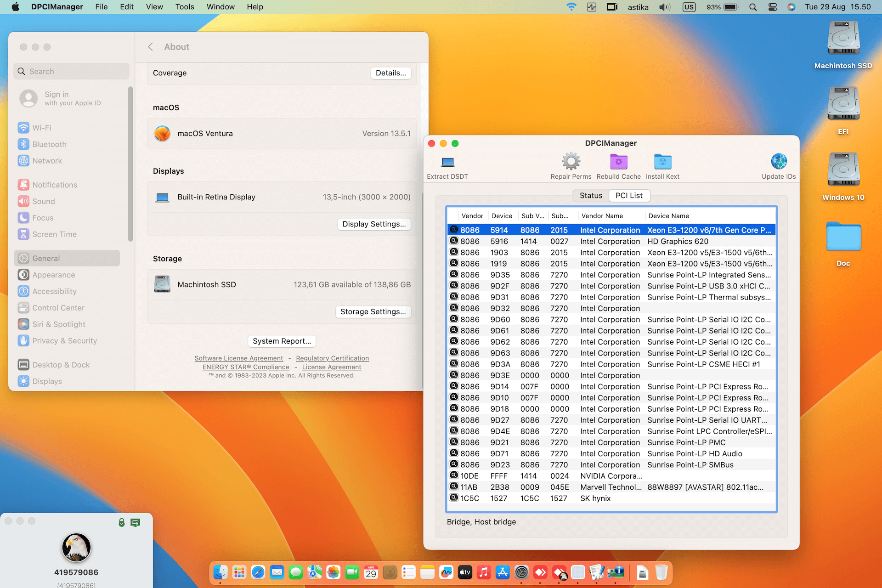Click the Search field in System Settings

tap(71, 72)
